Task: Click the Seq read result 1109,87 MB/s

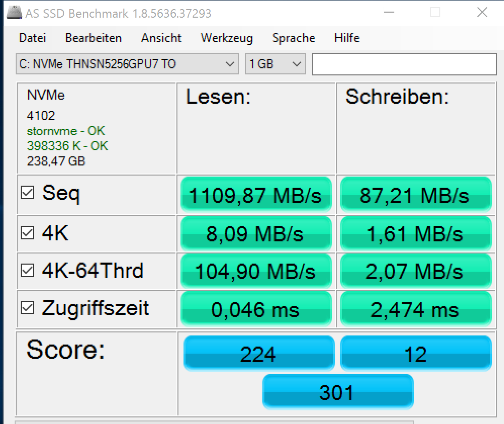Action: [x=256, y=195]
